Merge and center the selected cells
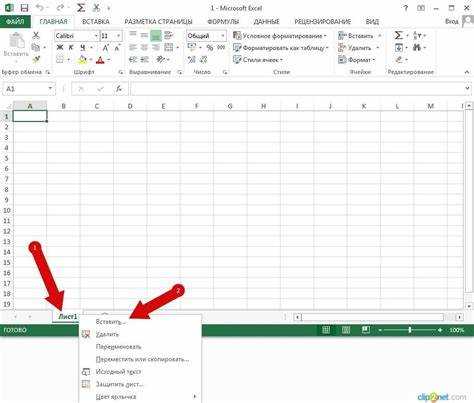474x403 pixels. point(169,48)
